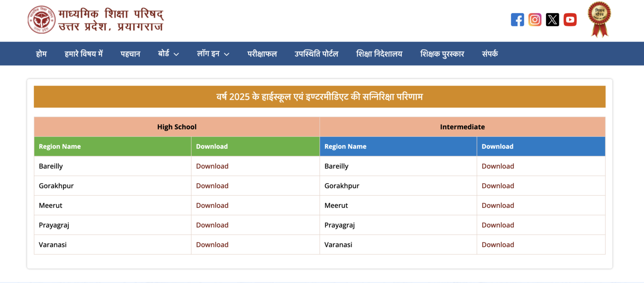Expand the बोर्ड dropdown menu
The width and height of the screenshot is (644, 283).
click(x=168, y=54)
